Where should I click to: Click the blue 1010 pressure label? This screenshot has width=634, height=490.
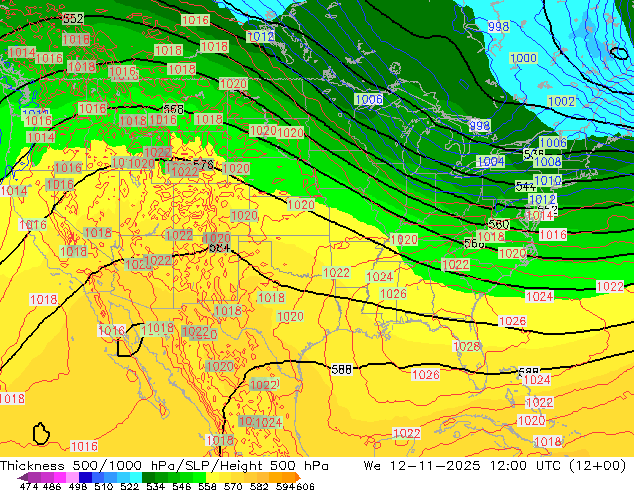[547, 180]
